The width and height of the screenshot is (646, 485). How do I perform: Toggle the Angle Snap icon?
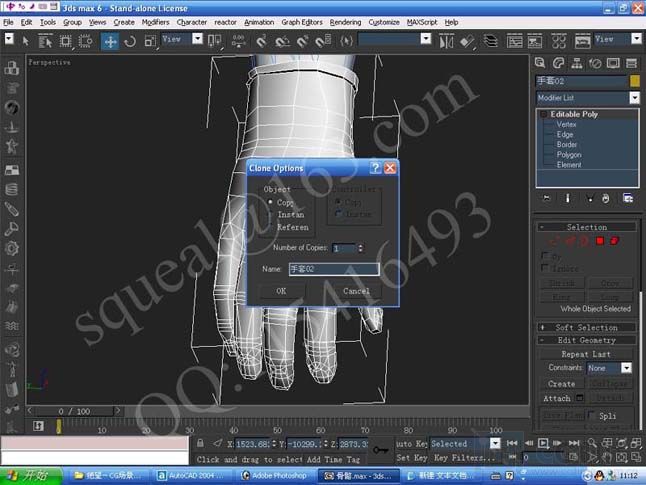282,41
